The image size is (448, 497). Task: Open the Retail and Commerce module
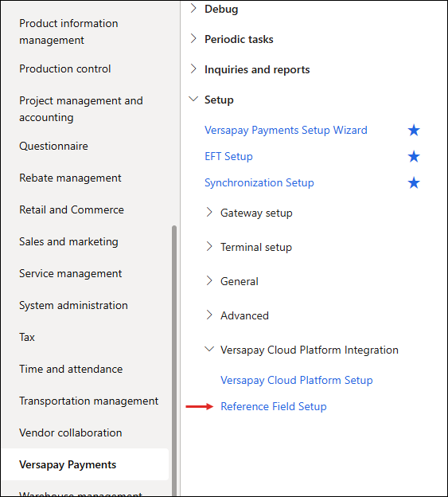point(72,209)
